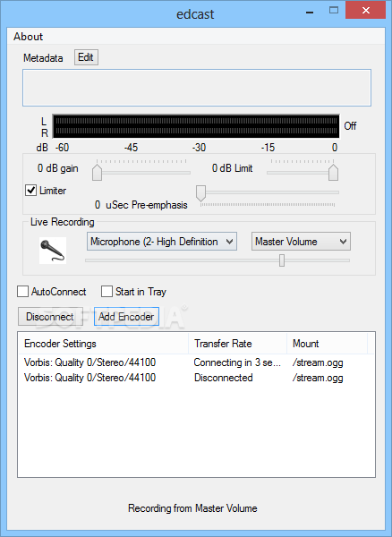The height and width of the screenshot is (537, 392).
Task: Select the encoder row showing Disconnected
Action: click(x=196, y=378)
